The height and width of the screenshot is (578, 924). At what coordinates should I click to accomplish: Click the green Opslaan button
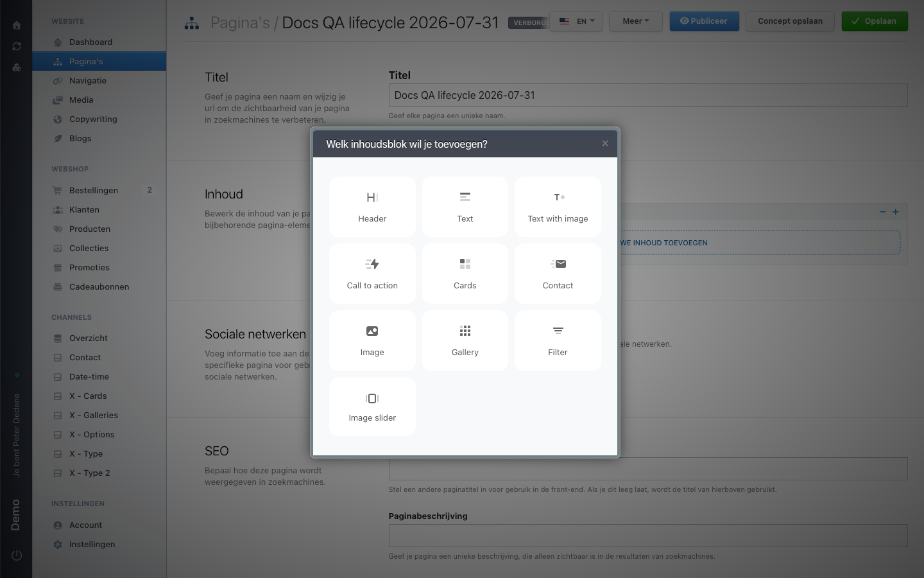(x=875, y=21)
